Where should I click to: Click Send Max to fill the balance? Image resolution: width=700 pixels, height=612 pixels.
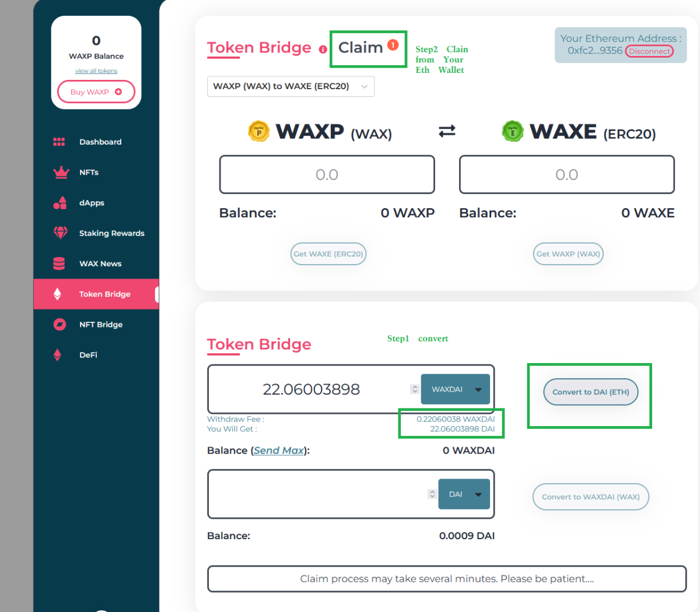(279, 450)
